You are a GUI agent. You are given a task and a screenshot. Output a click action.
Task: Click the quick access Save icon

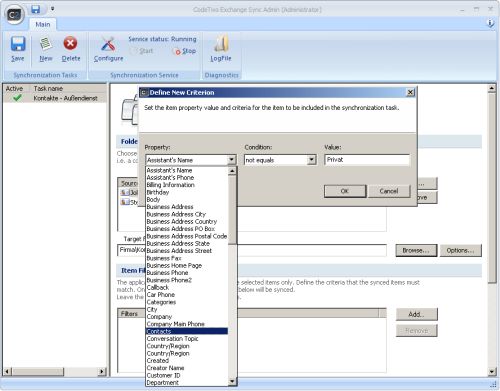[35, 9]
